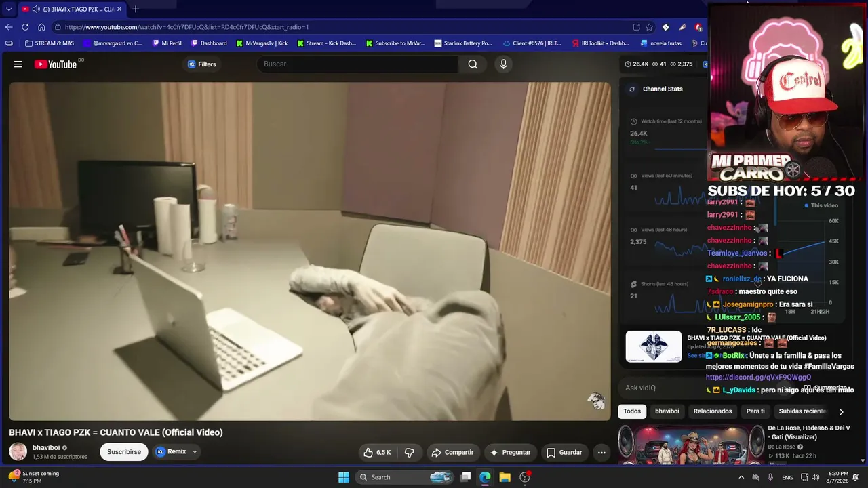Go to browser home page
Viewport: 868px width, 488px height.
click(x=41, y=27)
